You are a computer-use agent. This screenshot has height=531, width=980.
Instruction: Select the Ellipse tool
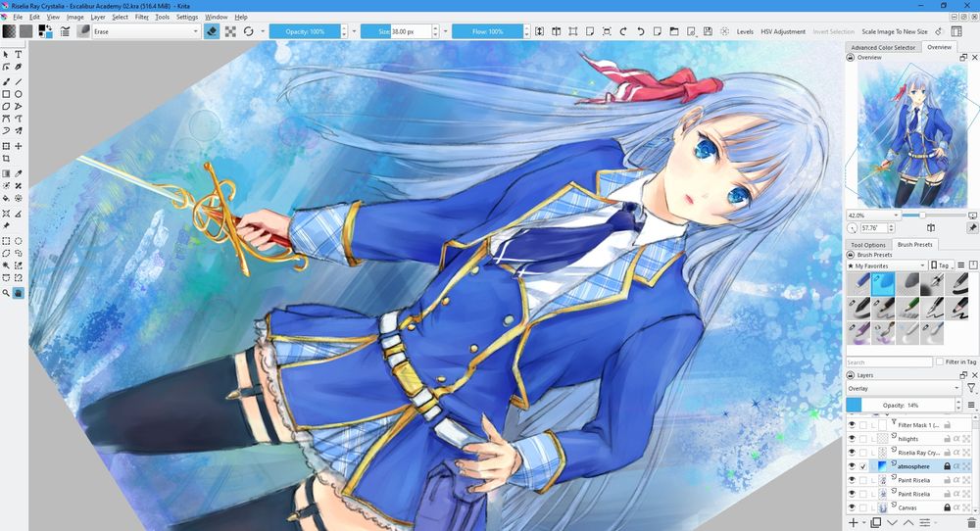pyautogui.click(x=18, y=94)
